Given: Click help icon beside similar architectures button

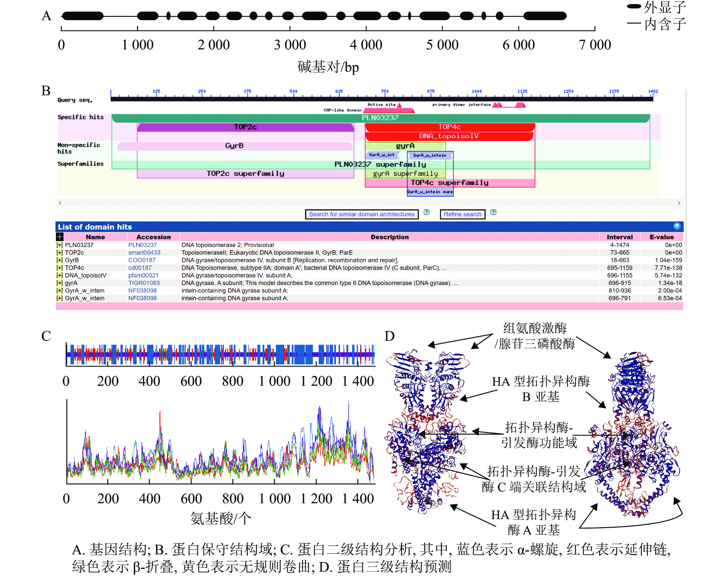Looking at the screenshot, I should click(x=426, y=212).
